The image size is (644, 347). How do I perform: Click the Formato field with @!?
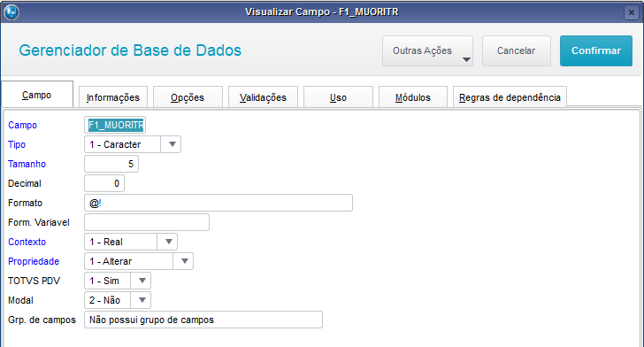pyautogui.click(x=218, y=203)
